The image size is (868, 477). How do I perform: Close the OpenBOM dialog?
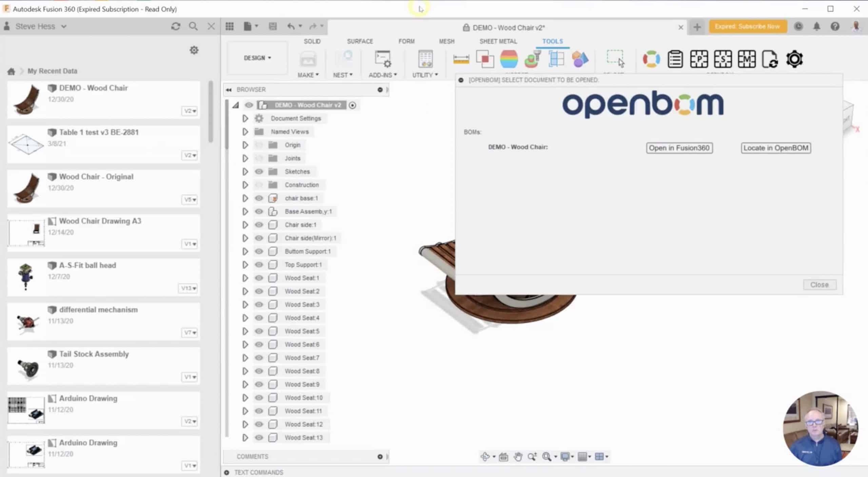[x=820, y=285]
